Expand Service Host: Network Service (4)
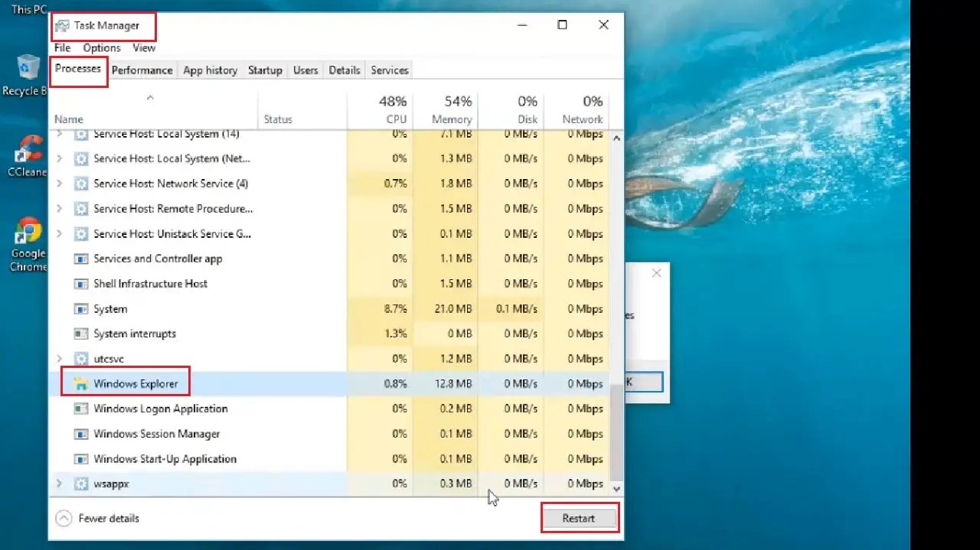 click(59, 184)
